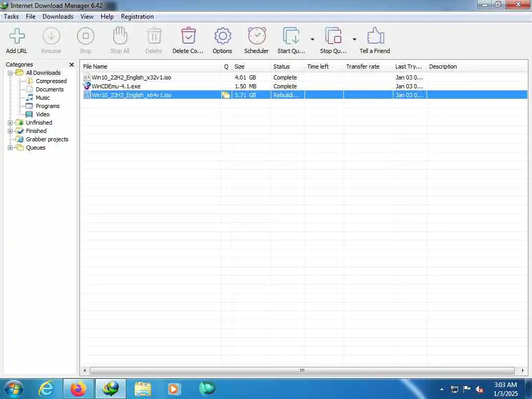Click the Resume download icon
This screenshot has height=399, width=532.
(x=51, y=36)
